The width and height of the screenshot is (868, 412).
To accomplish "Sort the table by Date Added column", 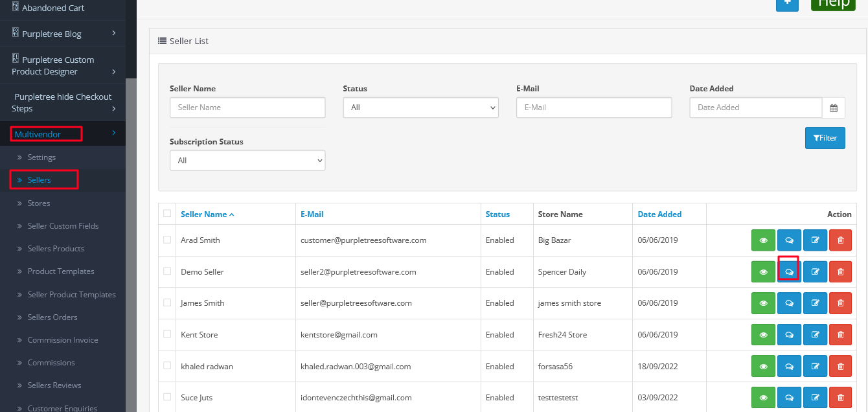I will click(x=659, y=214).
